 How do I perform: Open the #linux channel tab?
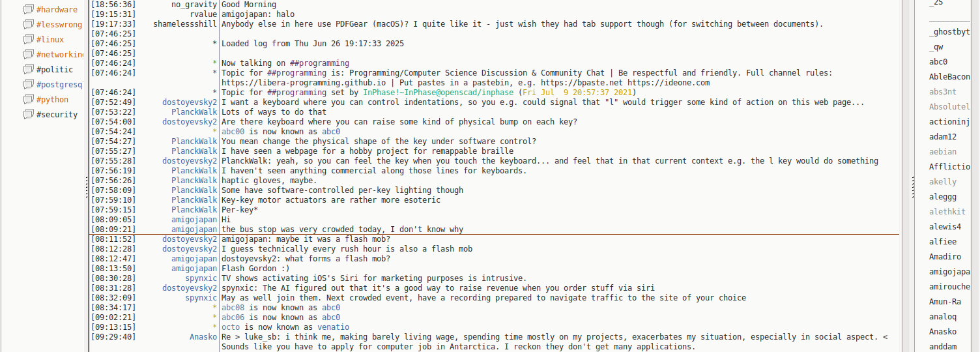coord(50,39)
